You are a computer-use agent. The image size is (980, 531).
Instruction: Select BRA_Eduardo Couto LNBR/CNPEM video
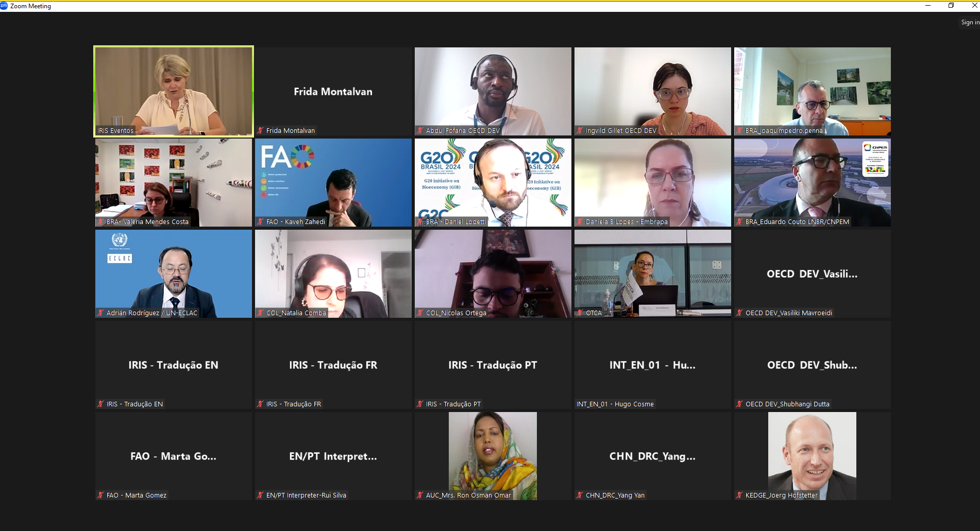coord(813,182)
